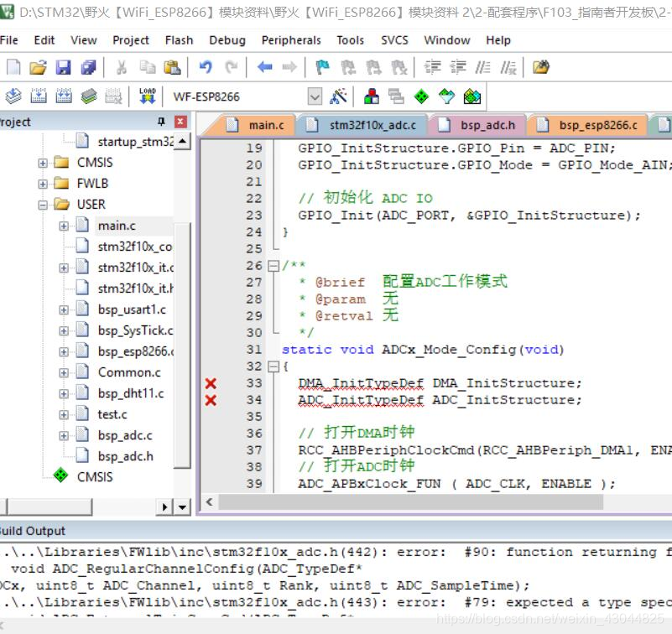This screenshot has width=672, height=634.
Task: Click the Paste clipboard icon
Action: coord(173,67)
